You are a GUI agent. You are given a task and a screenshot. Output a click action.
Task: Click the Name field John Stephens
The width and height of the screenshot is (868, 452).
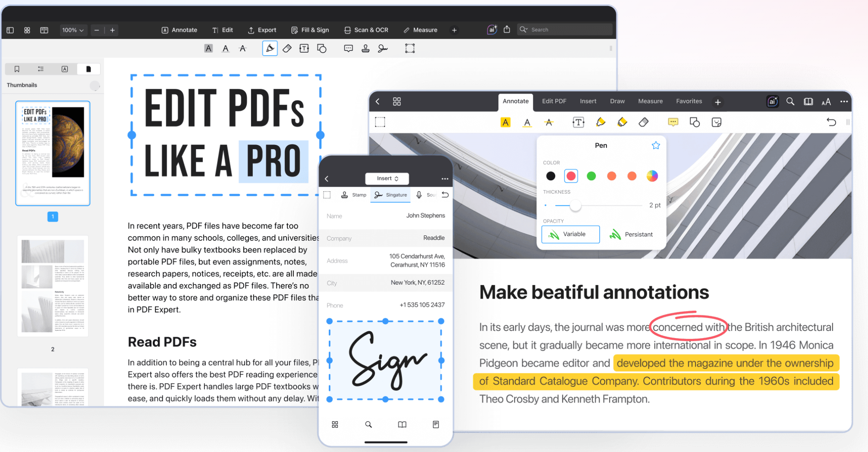click(x=386, y=216)
